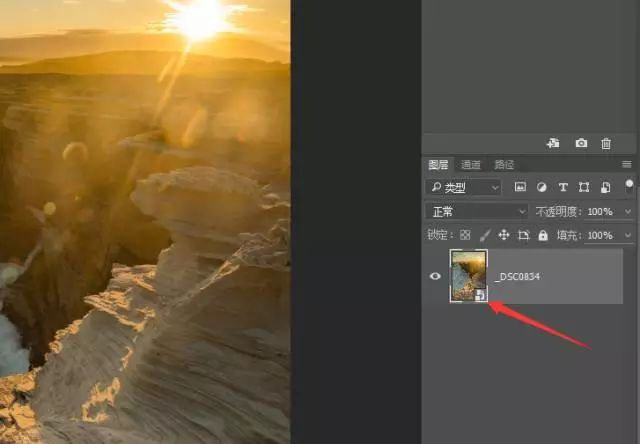Filter layers by type (T) icon

click(562, 187)
